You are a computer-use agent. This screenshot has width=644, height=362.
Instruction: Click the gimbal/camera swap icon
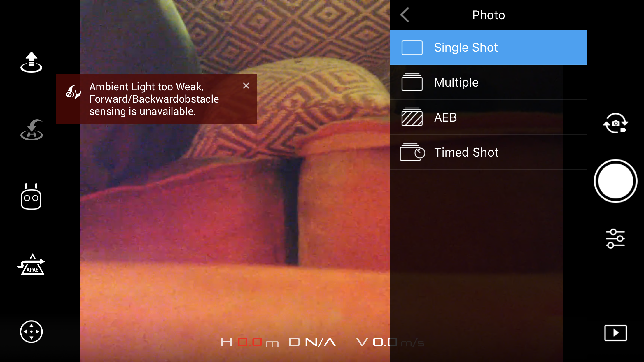615,123
